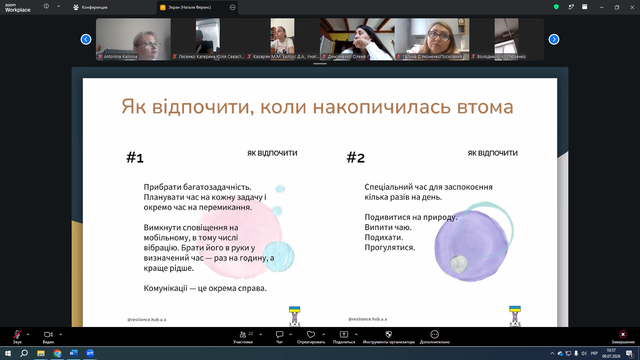Viewport: 640px width, 360px height.
Task: Show next participant videos with right arrow
Action: (x=554, y=39)
